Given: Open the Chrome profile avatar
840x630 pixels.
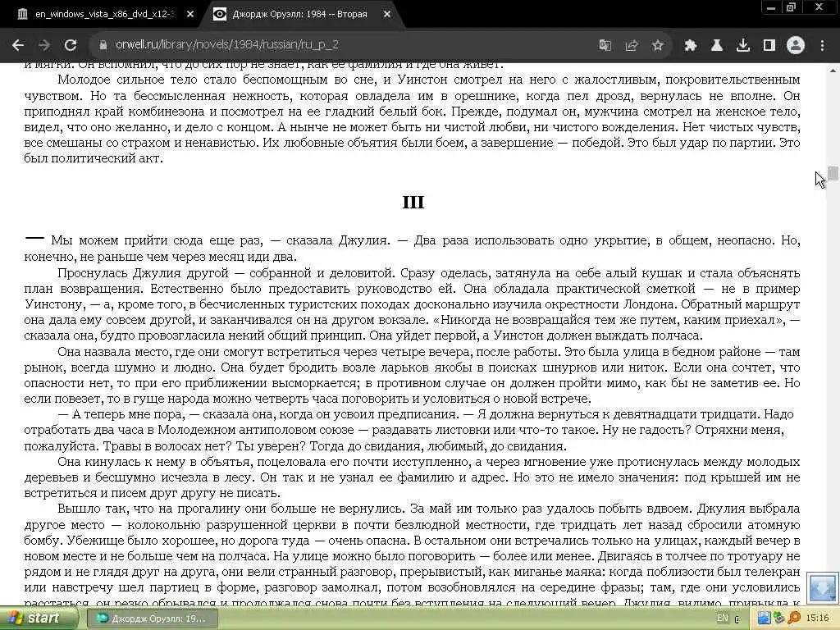Looking at the screenshot, I should (x=796, y=46).
